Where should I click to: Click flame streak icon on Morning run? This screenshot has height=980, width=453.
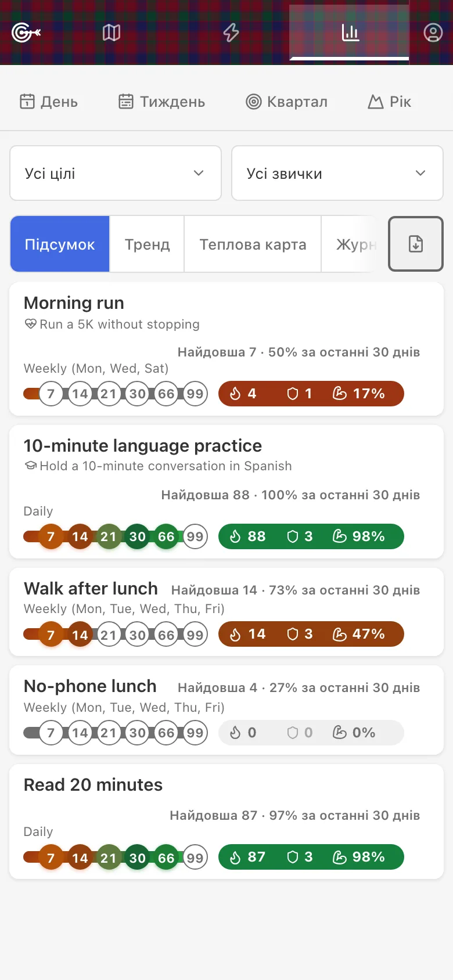235,394
